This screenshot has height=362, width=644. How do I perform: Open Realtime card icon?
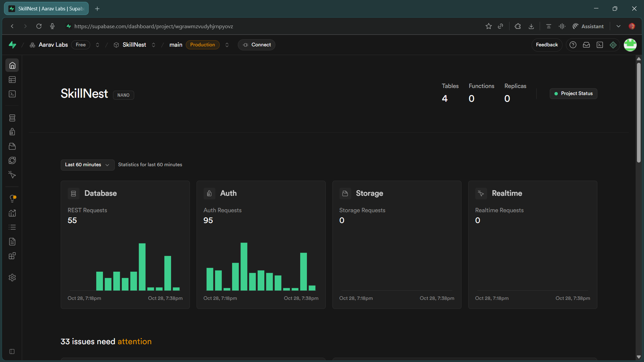[x=481, y=193]
